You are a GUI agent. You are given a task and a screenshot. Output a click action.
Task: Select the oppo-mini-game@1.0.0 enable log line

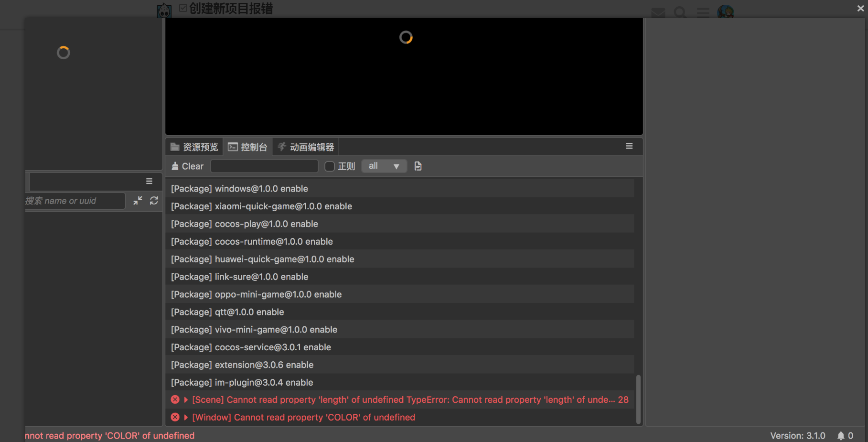pyautogui.click(x=400, y=295)
